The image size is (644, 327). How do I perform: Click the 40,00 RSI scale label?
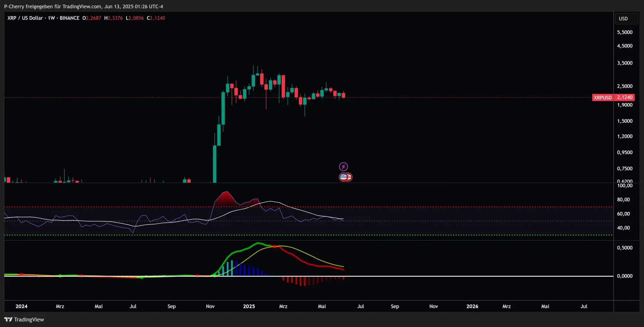(623, 228)
